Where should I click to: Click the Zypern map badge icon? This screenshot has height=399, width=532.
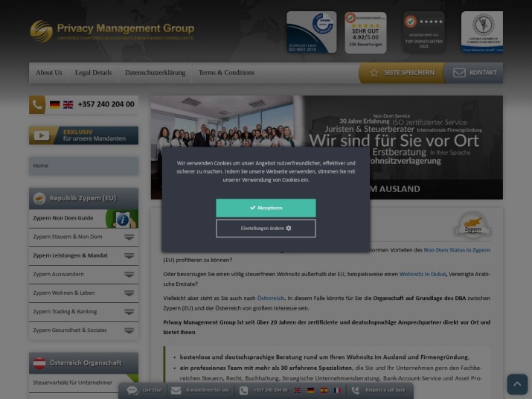click(472, 225)
